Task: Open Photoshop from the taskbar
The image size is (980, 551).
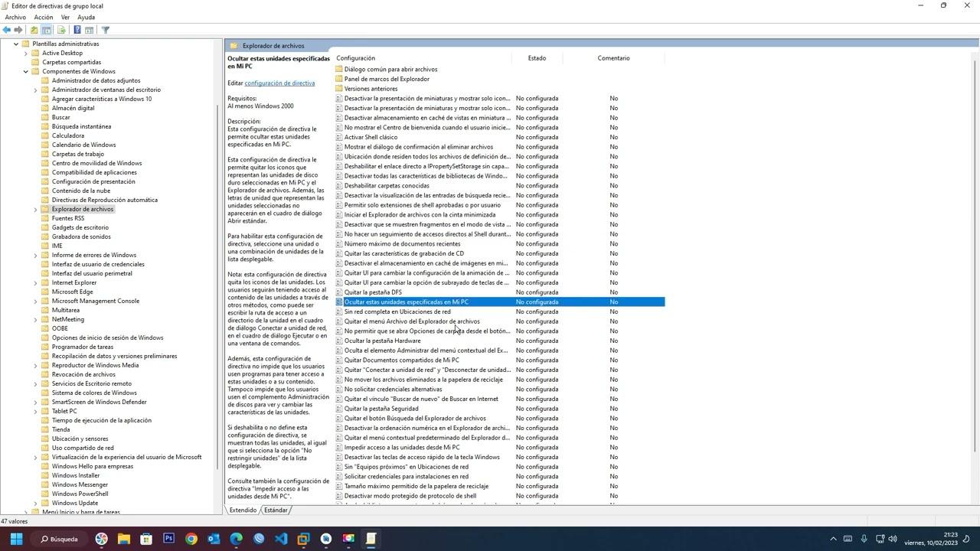Action: (168, 539)
